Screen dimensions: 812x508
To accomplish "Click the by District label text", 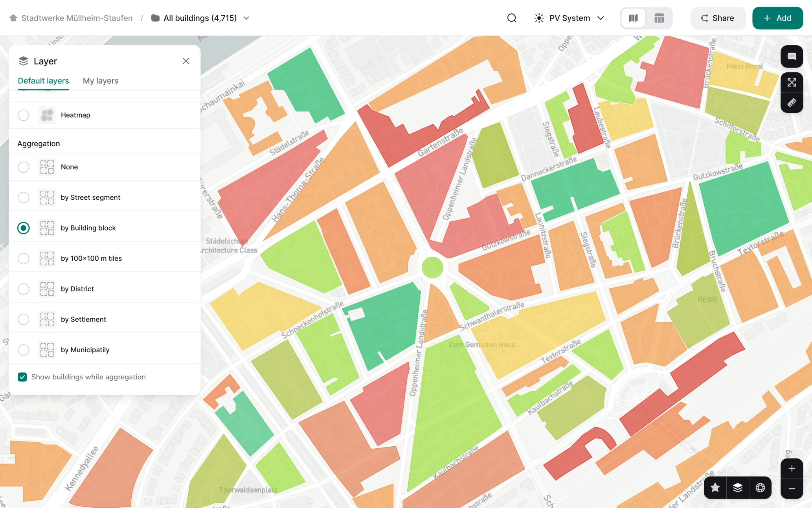I will [77, 289].
